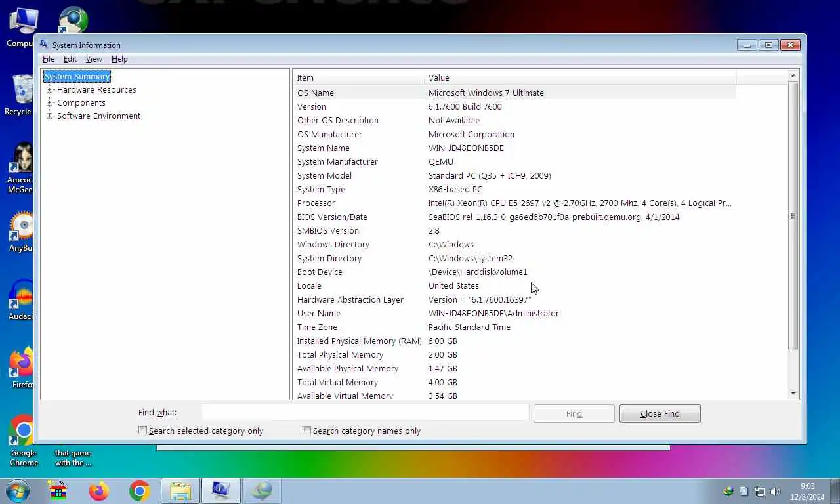Expand the Software Environment tree node
Viewport: 840px width, 504px height.
coord(49,115)
